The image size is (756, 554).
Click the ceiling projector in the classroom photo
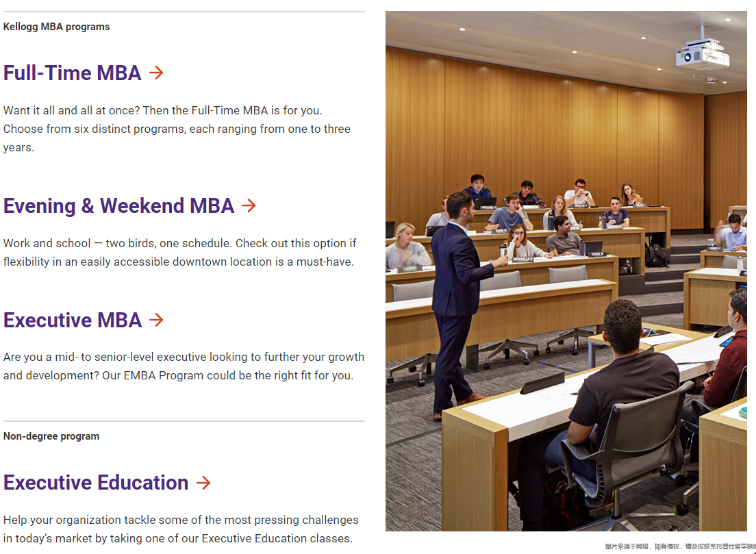click(703, 55)
